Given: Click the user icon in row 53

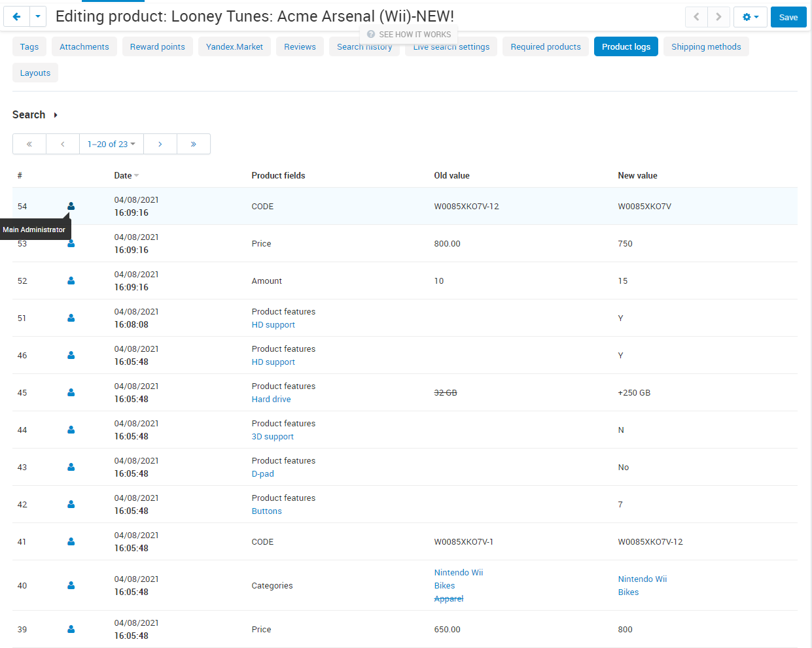Looking at the screenshot, I should coord(71,243).
